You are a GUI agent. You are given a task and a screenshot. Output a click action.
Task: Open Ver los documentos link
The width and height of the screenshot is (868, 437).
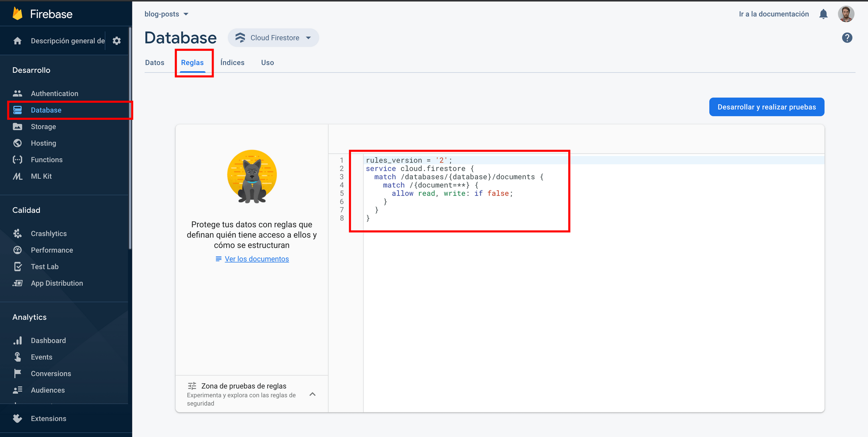(257, 259)
